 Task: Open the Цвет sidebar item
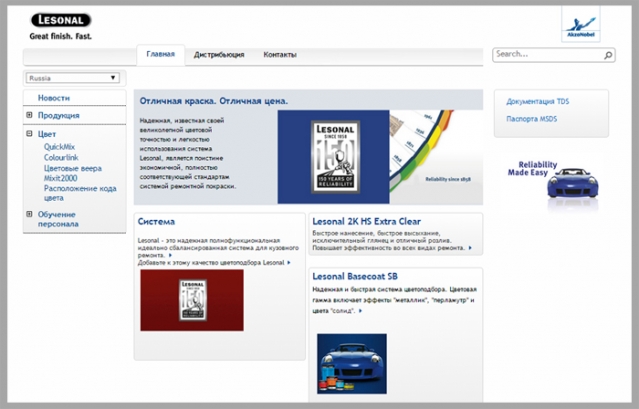pos(47,134)
